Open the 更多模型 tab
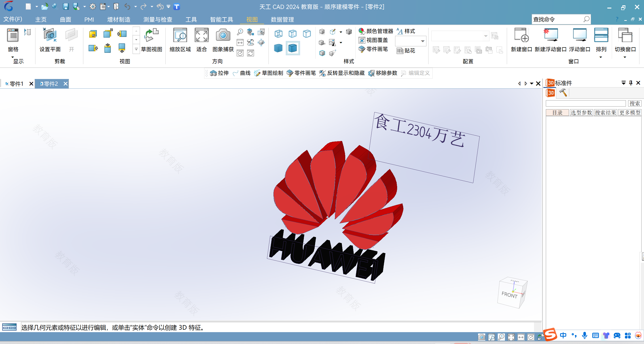The image size is (644, 344). [630, 113]
